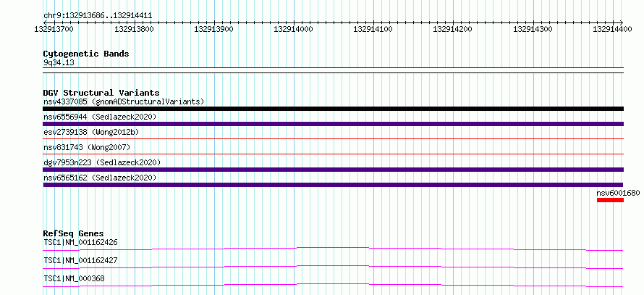The image size is (644, 295).
Task: Select the red nsv6001680 variant bar
Action: point(610,200)
